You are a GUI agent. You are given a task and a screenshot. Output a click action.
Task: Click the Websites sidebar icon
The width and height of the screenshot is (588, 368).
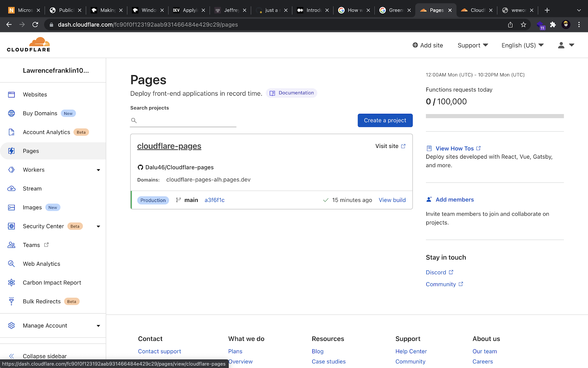click(x=11, y=95)
